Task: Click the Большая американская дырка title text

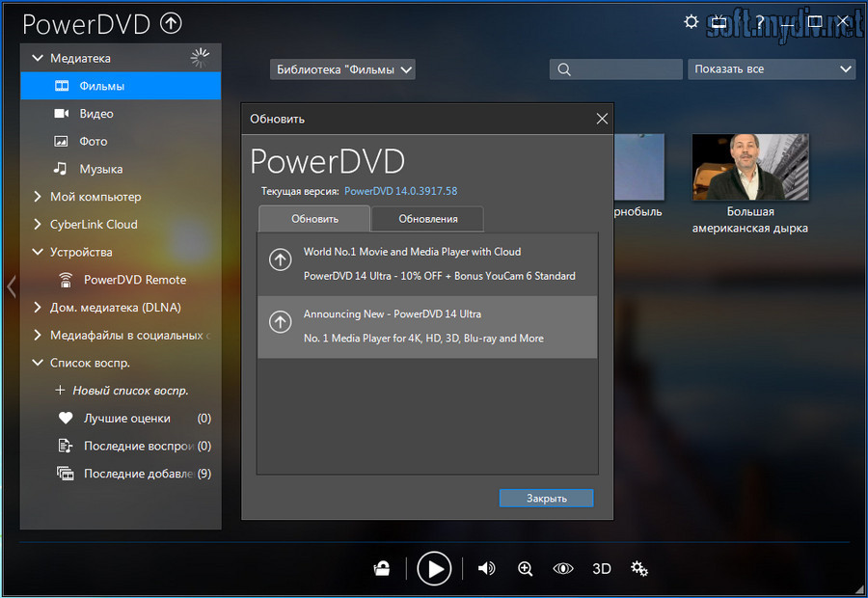Action: pos(750,220)
